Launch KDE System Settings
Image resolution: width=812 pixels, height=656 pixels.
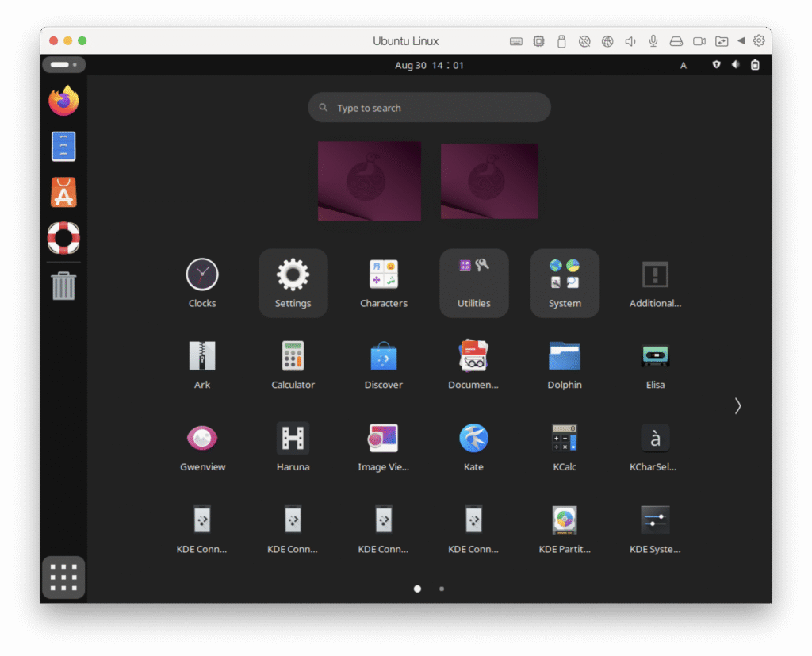pyautogui.click(x=655, y=528)
